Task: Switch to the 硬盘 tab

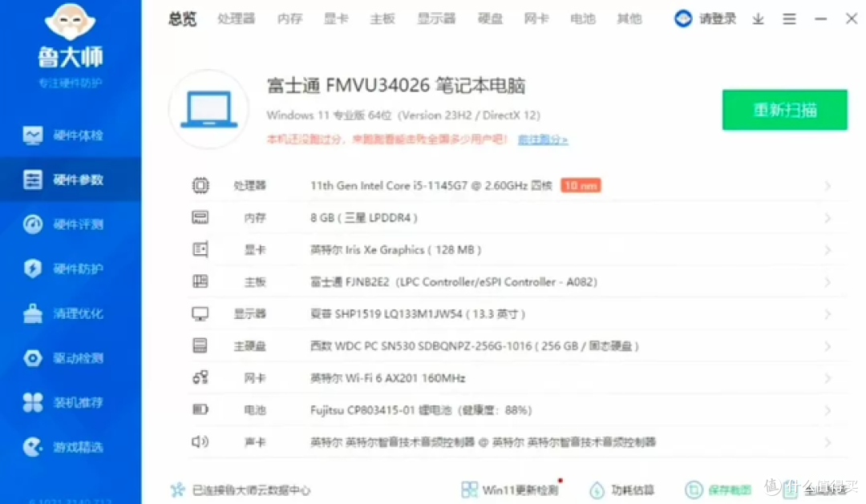Action: (490, 18)
